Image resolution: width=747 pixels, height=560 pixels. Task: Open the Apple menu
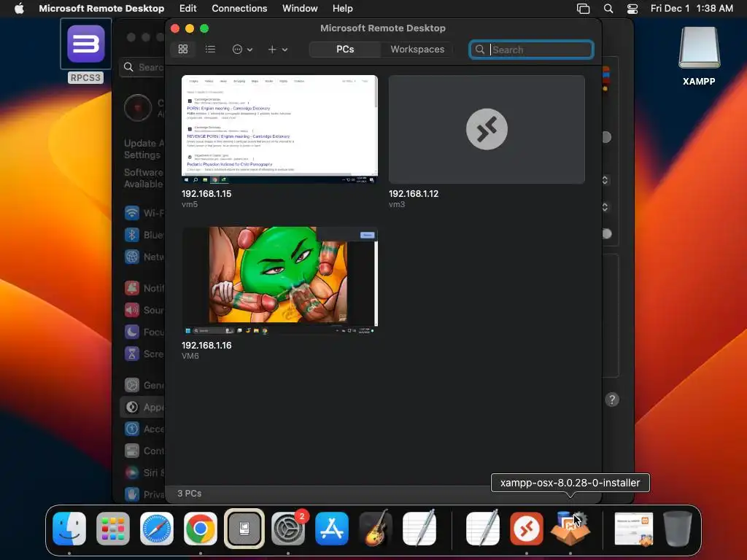click(x=19, y=8)
